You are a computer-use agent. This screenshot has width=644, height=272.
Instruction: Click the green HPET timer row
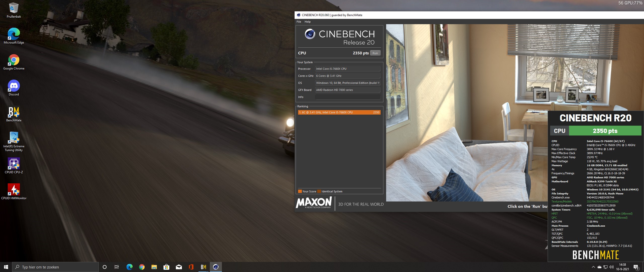(x=592, y=214)
